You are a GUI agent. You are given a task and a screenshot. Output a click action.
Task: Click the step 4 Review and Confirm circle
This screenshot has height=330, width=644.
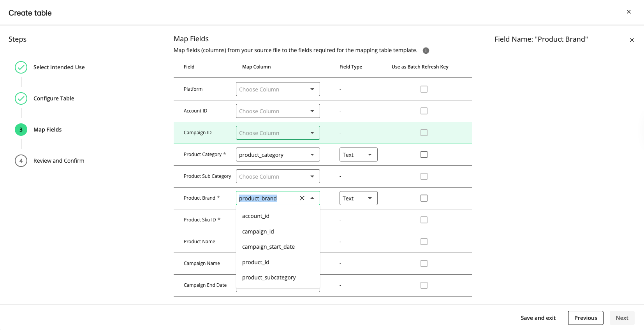(21, 161)
